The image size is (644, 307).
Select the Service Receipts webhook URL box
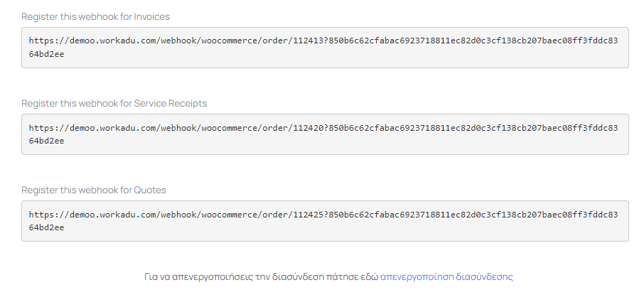tap(325, 134)
